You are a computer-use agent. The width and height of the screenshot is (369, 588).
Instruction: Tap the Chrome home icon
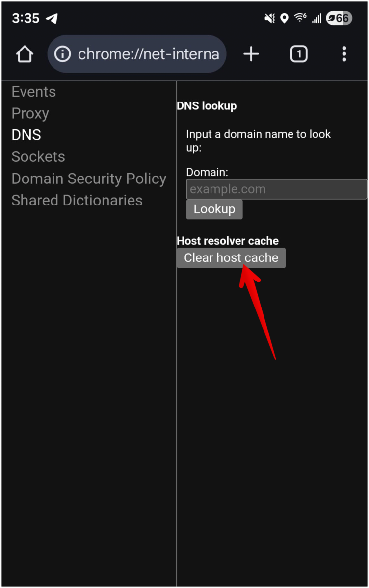click(25, 54)
